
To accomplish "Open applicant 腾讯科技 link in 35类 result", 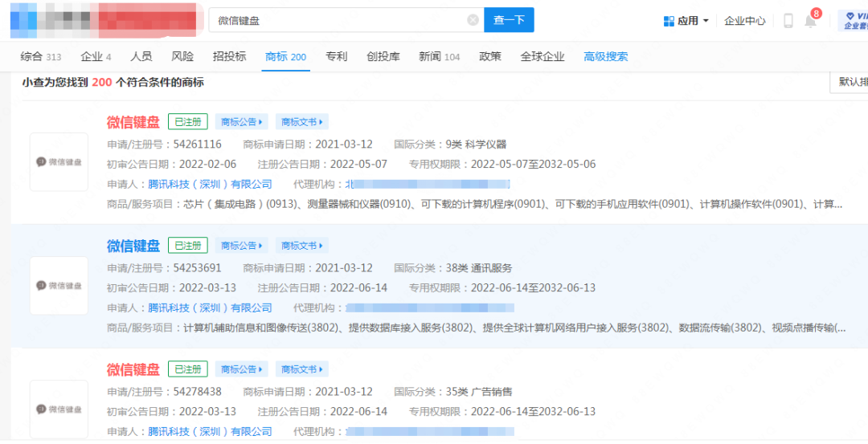I will click(210, 431).
